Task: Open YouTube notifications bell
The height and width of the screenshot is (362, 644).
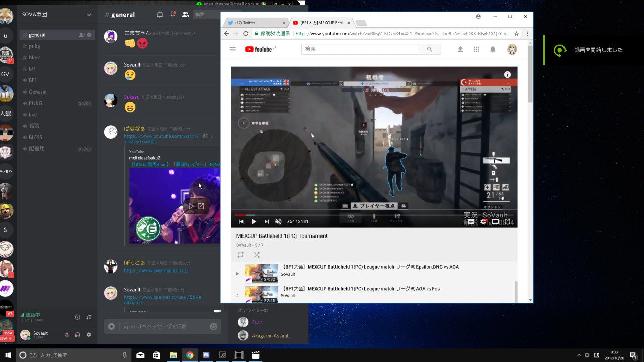Action: tap(493, 49)
